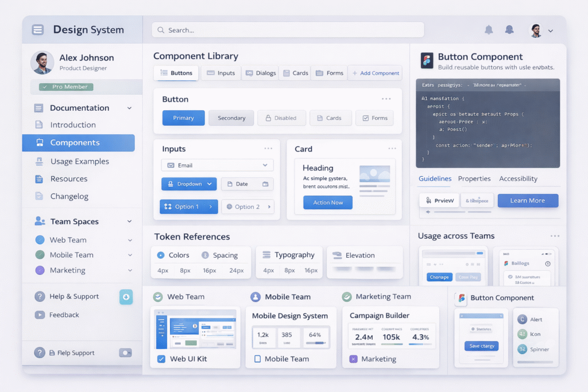Screen dimensions: 588x392
Task: Switch to the Properties tab
Action: point(474,178)
